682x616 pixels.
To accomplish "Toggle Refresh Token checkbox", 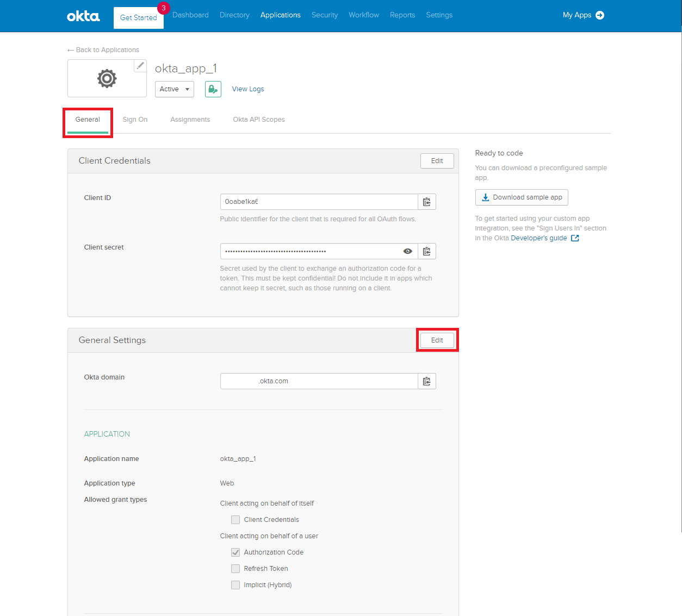I will [x=235, y=569].
